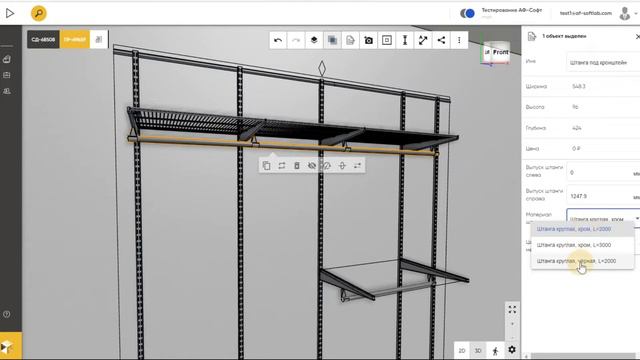Open the third sidebar icon
The image size is (640, 360).
pyautogui.click(x=7, y=91)
